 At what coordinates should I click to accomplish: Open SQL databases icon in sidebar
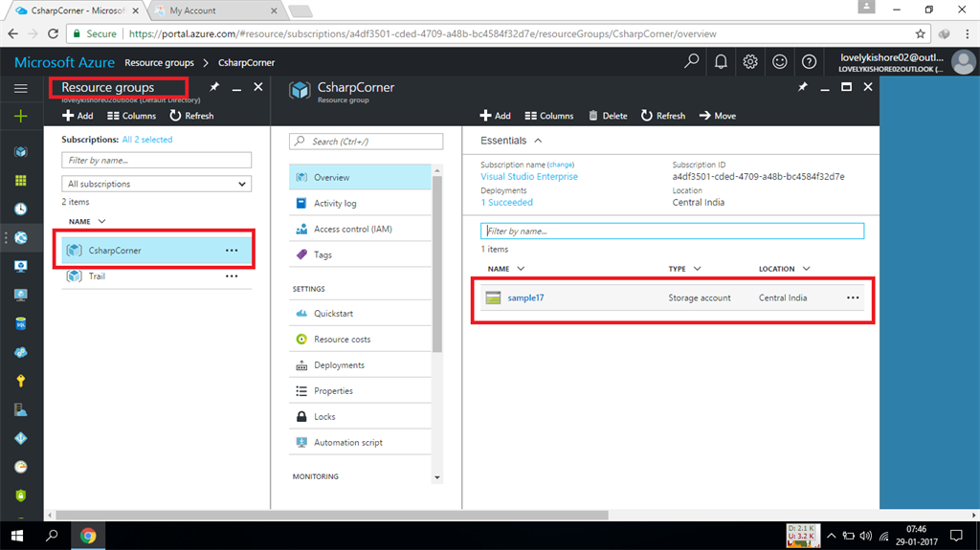21,323
